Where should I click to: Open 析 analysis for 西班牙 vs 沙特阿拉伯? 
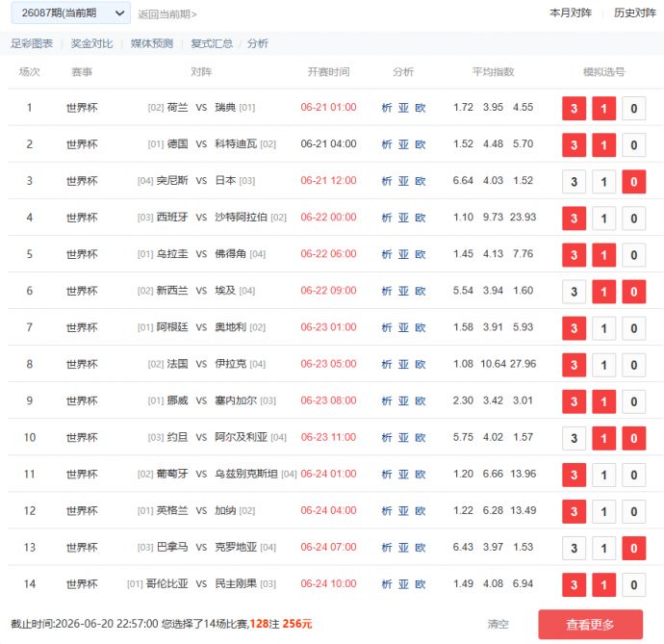[387, 218]
